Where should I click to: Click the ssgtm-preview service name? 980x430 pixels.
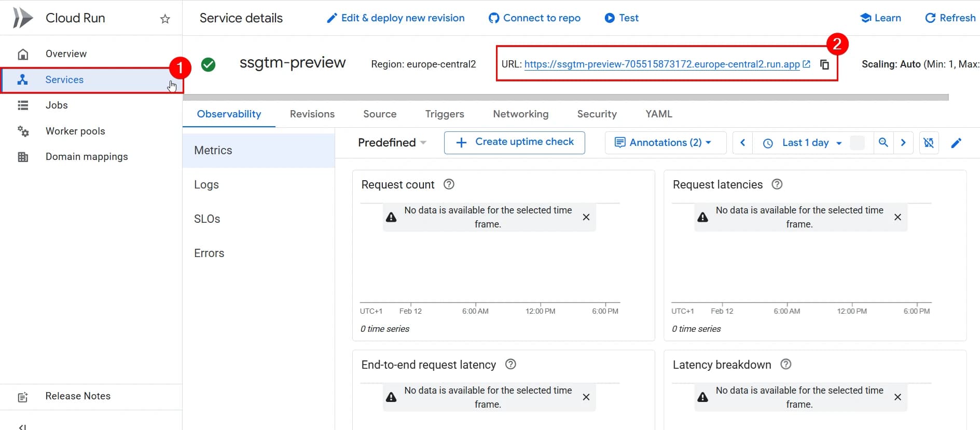(293, 63)
